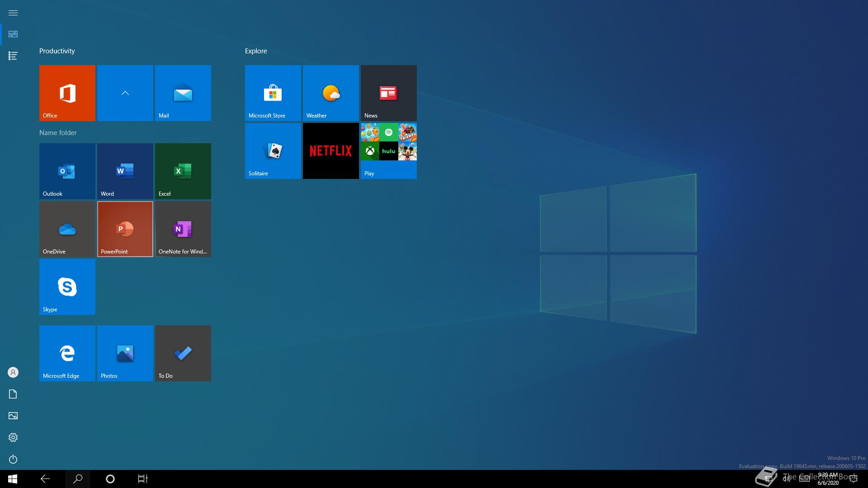Open OneNote for Windows tile

(x=183, y=229)
